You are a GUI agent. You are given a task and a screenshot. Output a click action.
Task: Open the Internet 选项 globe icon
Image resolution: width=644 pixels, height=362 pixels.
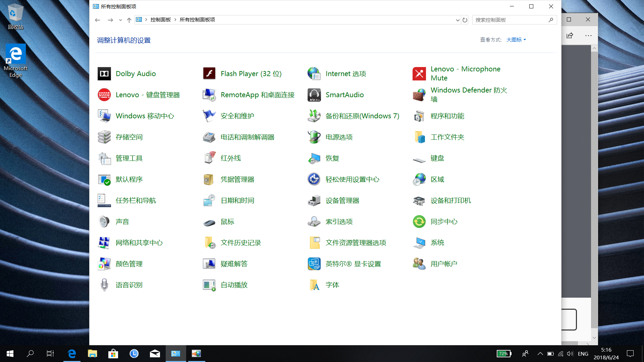click(314, 74)
